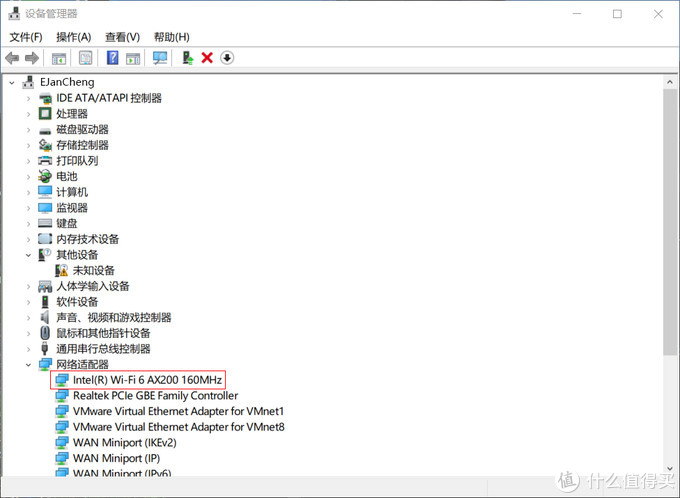The width and height of the screenshot is (680, 498).
Task: Click the vertical scrollbar thumb
Action: coord(670,222)
